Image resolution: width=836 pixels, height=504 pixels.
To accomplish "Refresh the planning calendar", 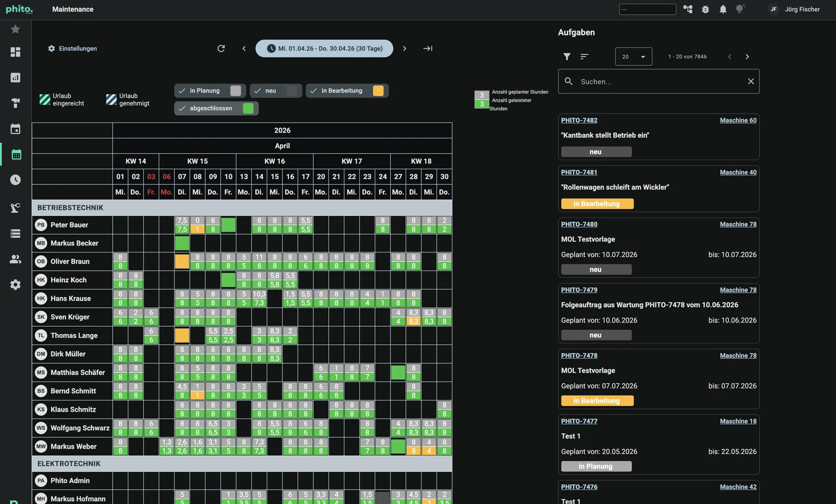I will pos(221,48).
